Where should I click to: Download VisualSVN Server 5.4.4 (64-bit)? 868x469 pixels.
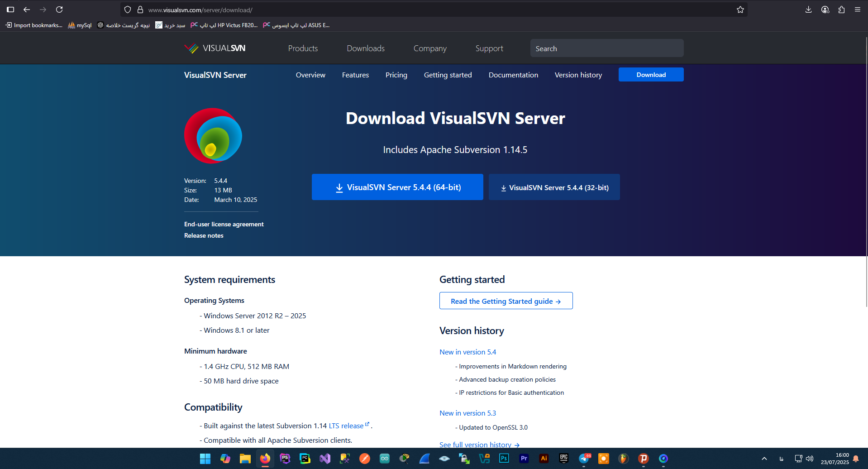pos(397,187)
